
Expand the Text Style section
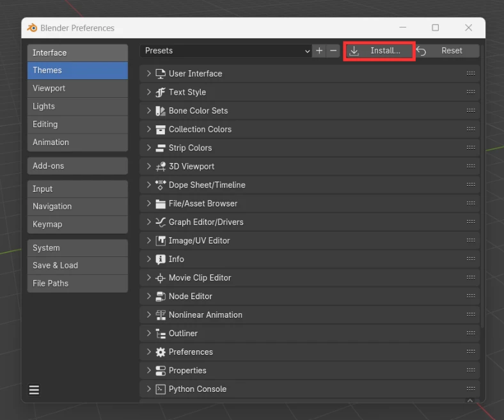click(148, 92)
